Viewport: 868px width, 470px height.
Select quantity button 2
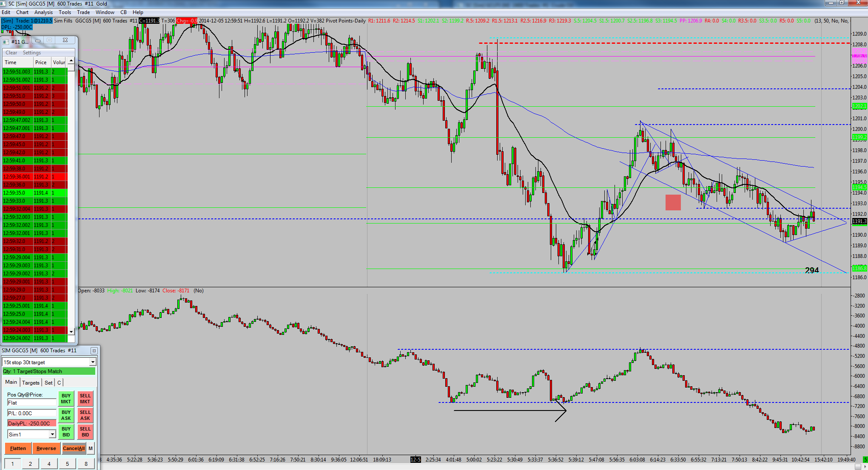click(x=30, y=464)
